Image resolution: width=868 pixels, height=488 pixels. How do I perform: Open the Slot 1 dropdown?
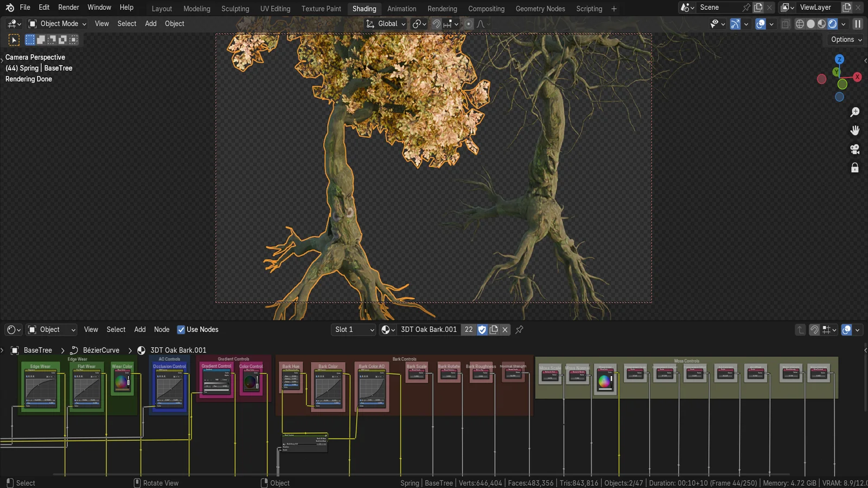coord(353,329)
